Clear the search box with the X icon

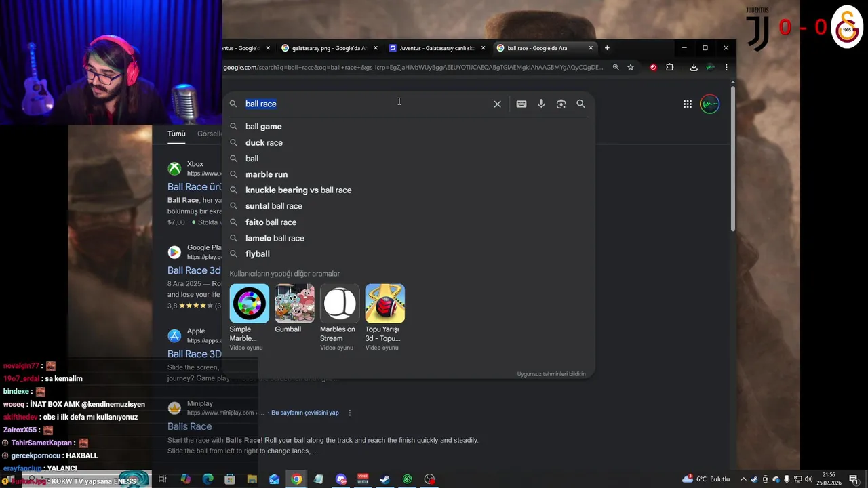click(497, 104)
